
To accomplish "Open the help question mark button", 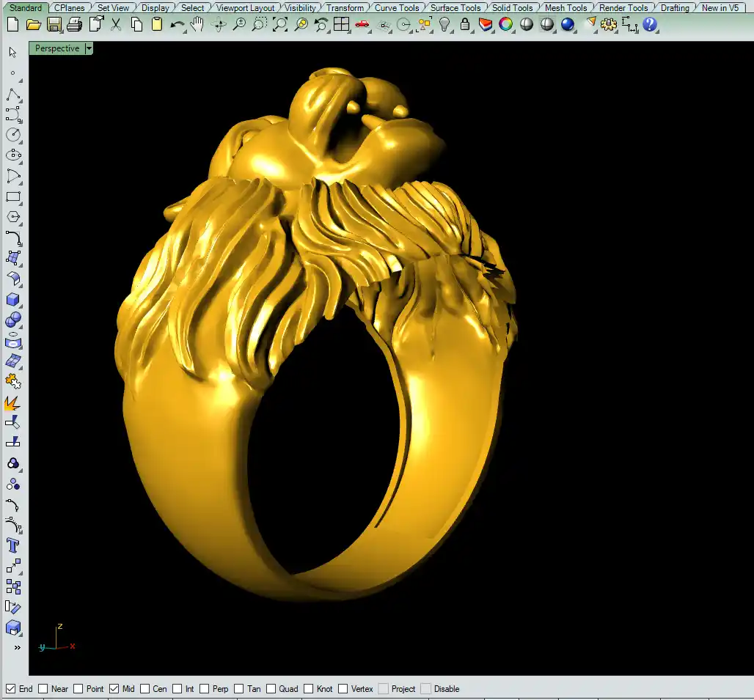I will pos(650,24).
